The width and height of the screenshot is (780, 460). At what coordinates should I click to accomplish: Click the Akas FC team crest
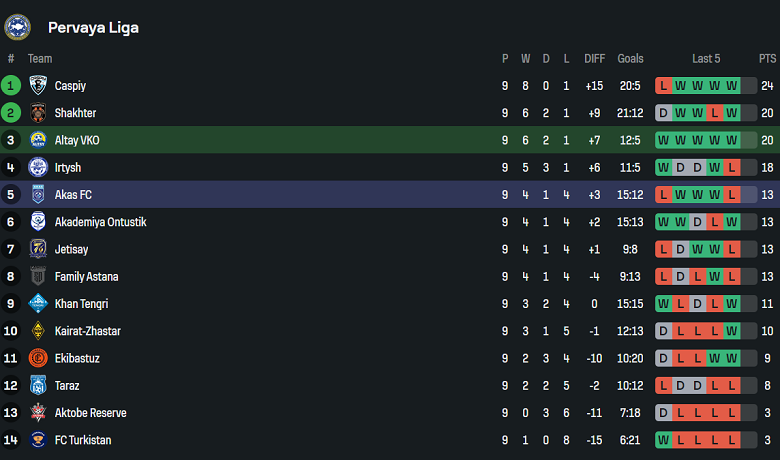(x=38, y=195)
